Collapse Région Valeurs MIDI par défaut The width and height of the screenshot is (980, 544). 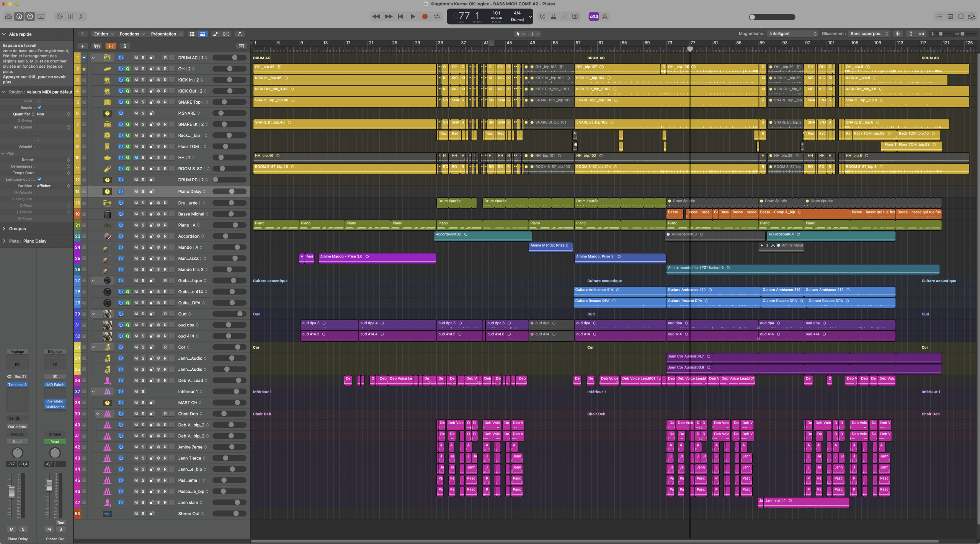[x=4, y=92]
